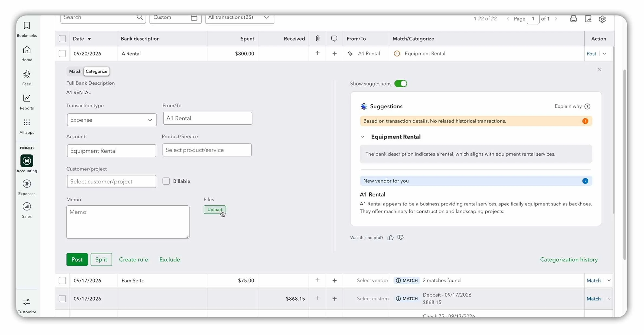
Task: Click the search magnifier icon
Action: pyautogui.click(x=140, y=17)
